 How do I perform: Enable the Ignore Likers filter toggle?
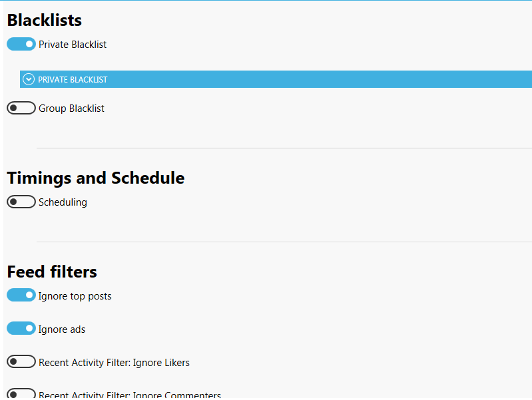pyautogui.click(x=21, y=361)
